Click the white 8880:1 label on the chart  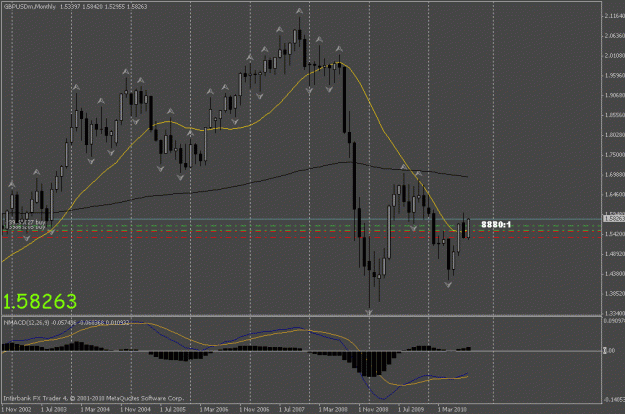point(496,225)
